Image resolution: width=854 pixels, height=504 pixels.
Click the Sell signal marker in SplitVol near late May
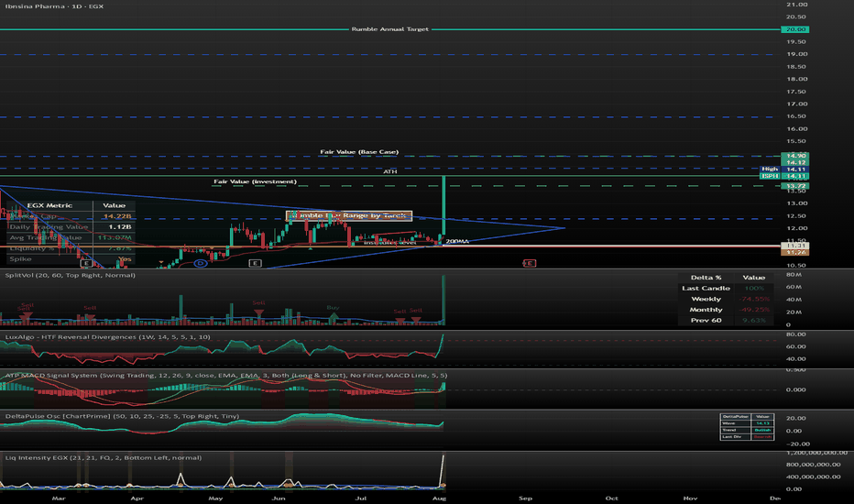click(x=258, y=312)
